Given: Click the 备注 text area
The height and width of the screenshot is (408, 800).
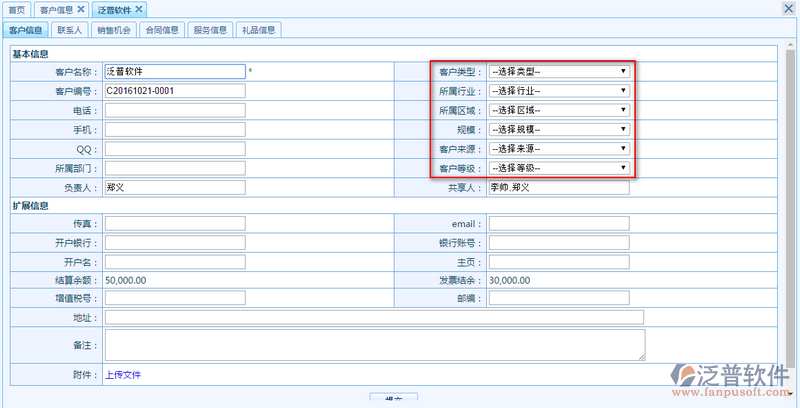Looking at the screenshot, I should click(375, 345).
